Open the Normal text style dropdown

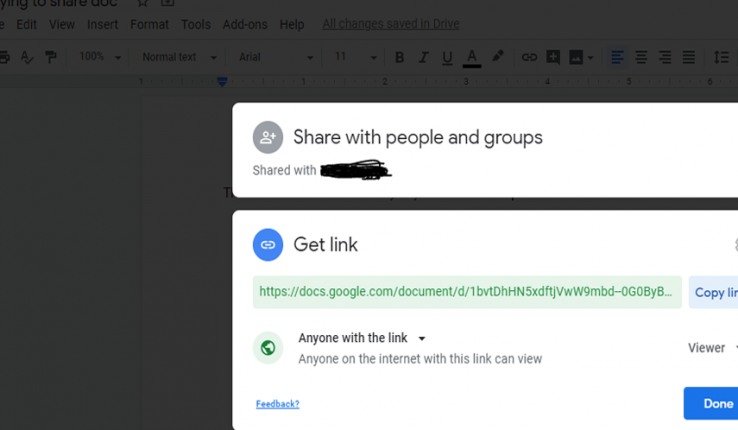tap(179, 57)
